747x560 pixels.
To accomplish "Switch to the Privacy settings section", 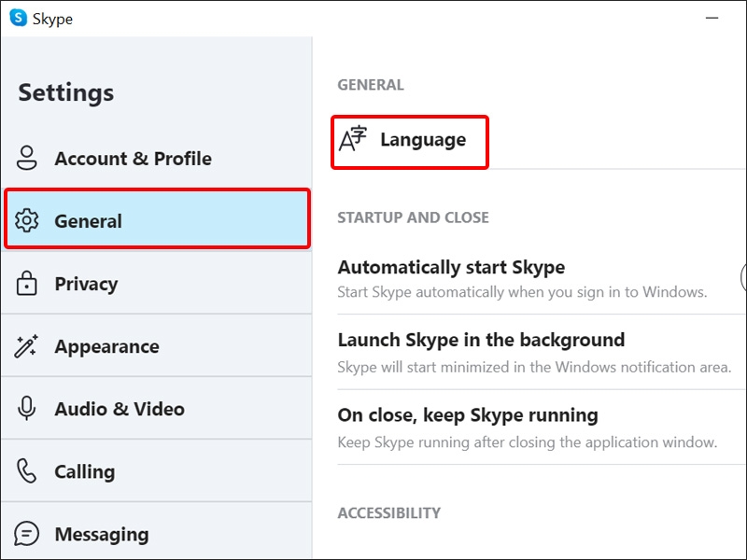I will (x=157, y=284).
